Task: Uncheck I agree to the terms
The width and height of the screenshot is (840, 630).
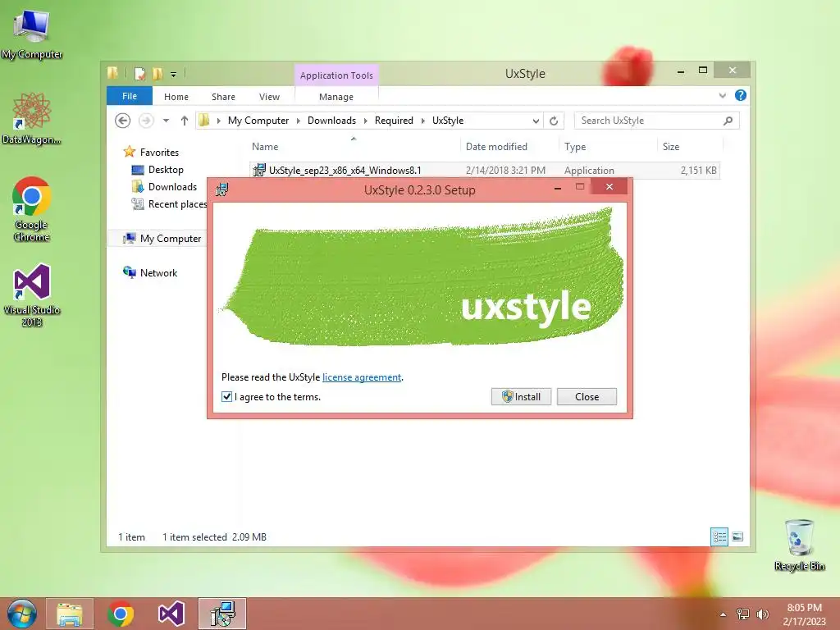Action: [x=226, y=397]
